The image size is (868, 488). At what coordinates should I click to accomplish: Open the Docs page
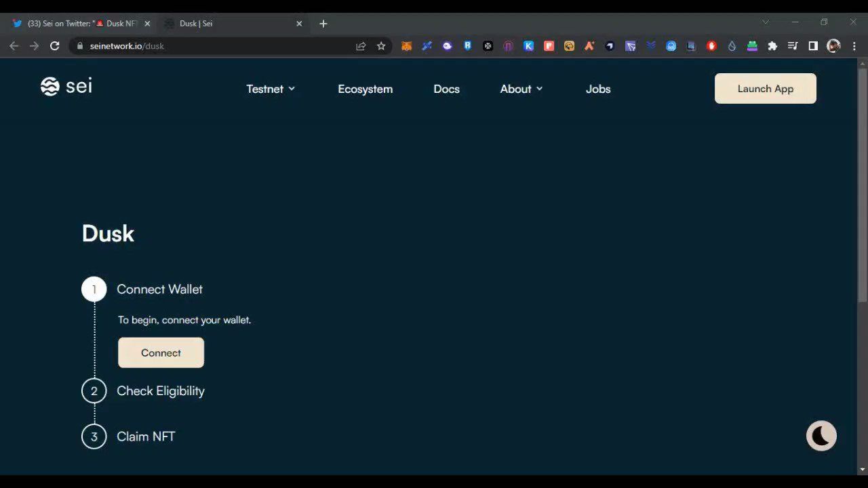[x=446, y=89]
